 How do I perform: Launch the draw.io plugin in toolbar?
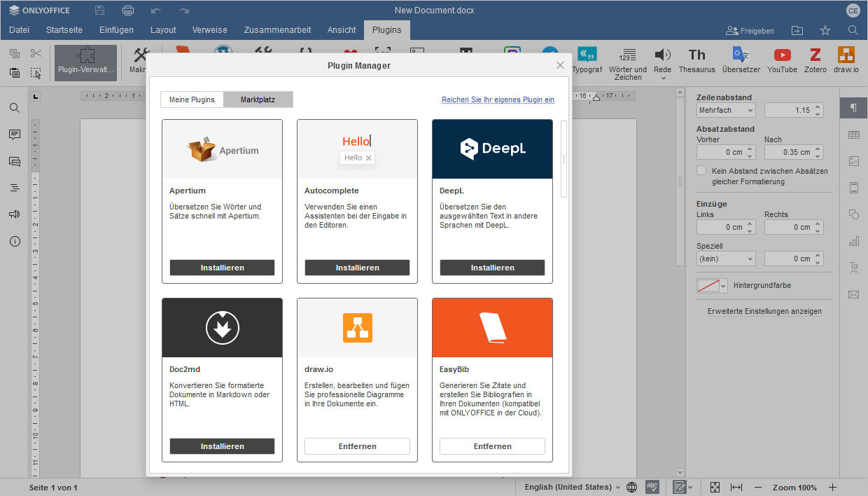(x=846, y=61)
